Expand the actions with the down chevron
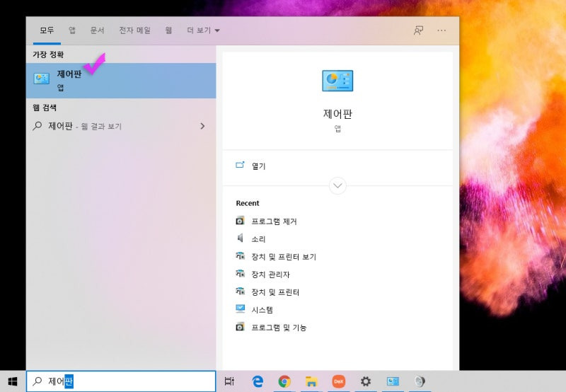The width and height of the screenshot is (566, 392). pyautogui.click(x=337, y=185)
